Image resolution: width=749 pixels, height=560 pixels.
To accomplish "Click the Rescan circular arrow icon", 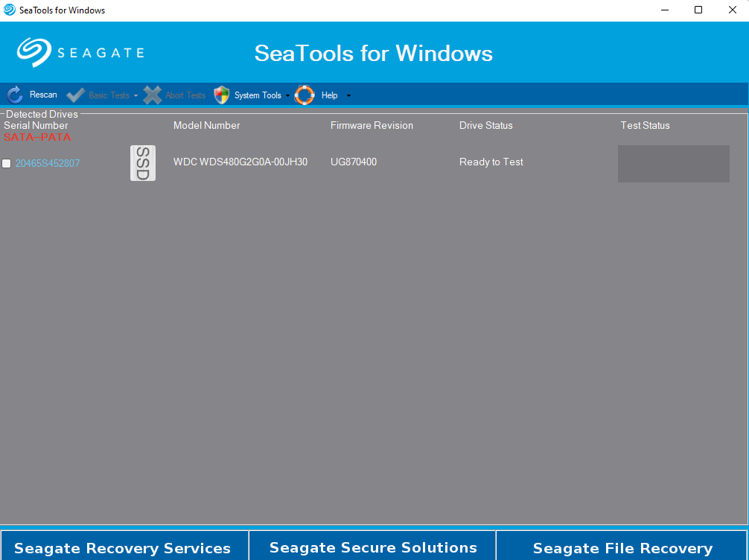I will (15, 95).
